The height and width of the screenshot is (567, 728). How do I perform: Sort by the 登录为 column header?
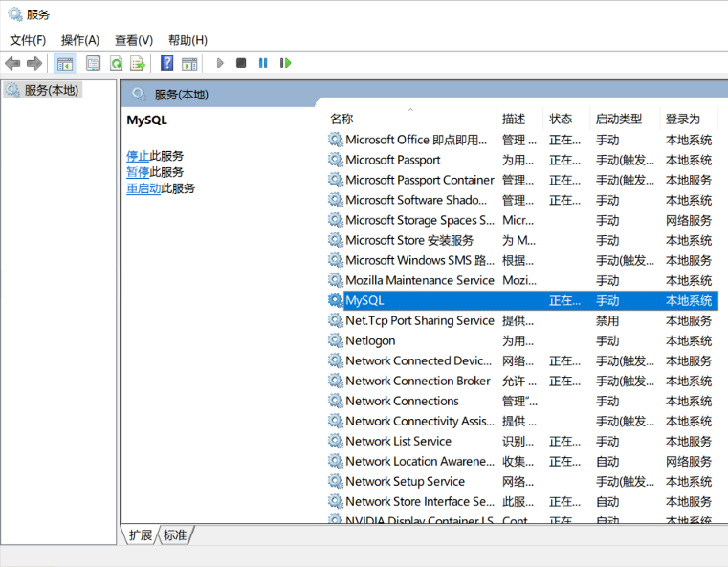click(x=689, y=119)
